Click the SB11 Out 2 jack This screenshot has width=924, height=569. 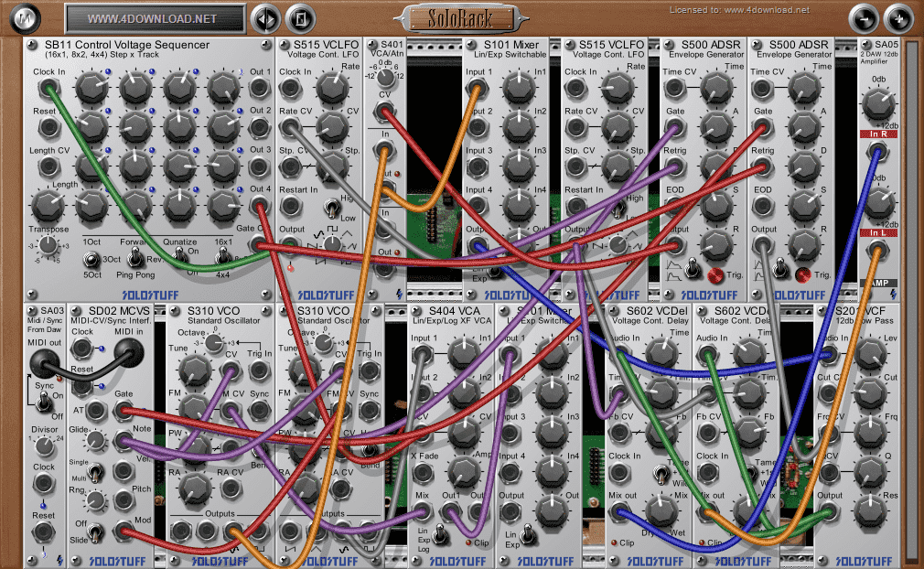259,126
